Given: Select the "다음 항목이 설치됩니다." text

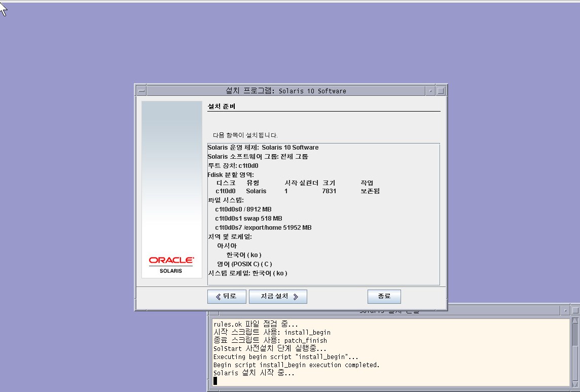Looking at the screenshot, I should click(245, 135).
